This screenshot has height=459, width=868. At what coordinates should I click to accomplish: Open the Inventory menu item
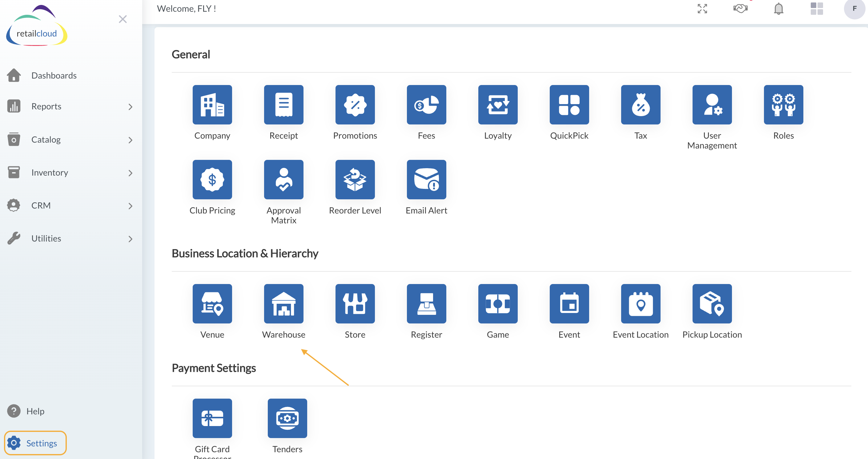(x=70, y=172)
